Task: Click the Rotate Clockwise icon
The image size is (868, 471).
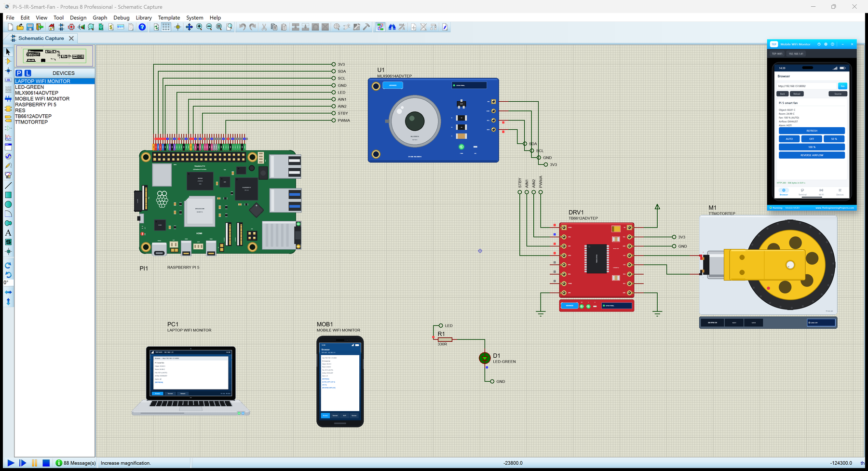Action: tap(8, 266)
